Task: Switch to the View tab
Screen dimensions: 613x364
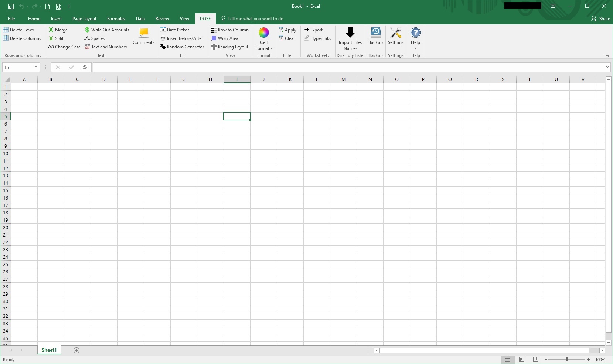Action: pos(184,18)
